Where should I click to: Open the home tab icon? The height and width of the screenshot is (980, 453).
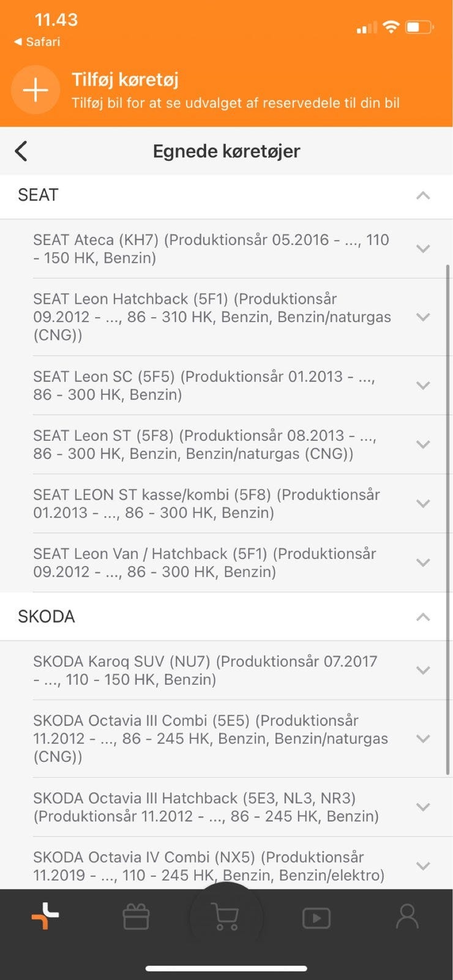click(x=45, y=917)
